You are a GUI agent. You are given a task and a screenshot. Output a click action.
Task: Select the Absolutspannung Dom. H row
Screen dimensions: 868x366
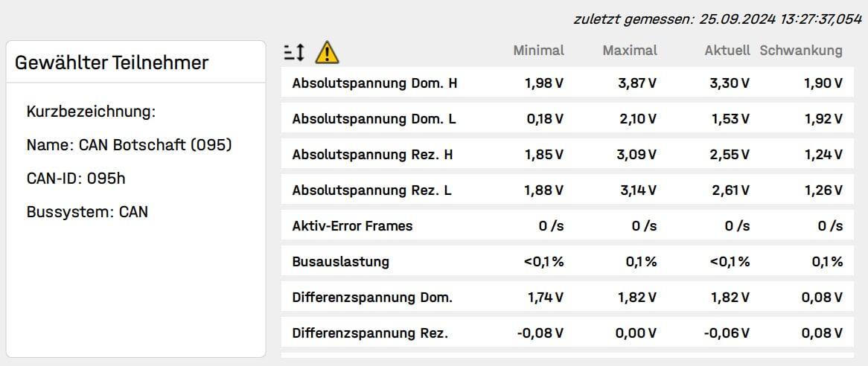pos(374,83)
